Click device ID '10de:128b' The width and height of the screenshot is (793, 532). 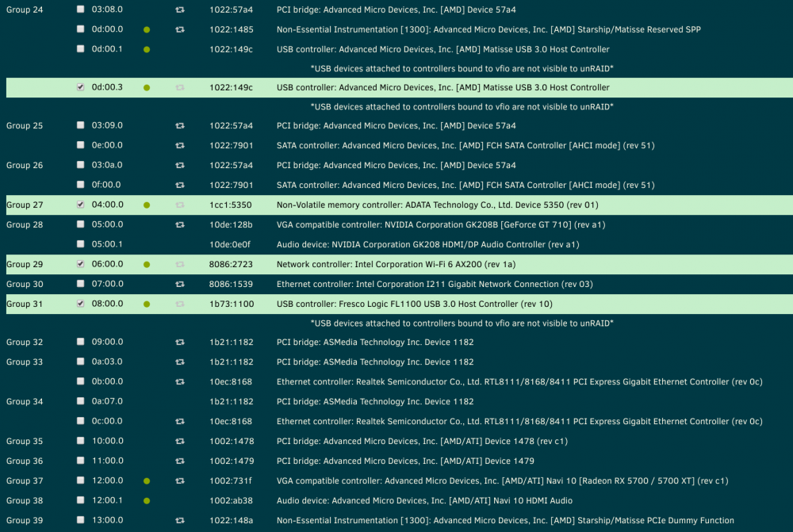point(231,224)
